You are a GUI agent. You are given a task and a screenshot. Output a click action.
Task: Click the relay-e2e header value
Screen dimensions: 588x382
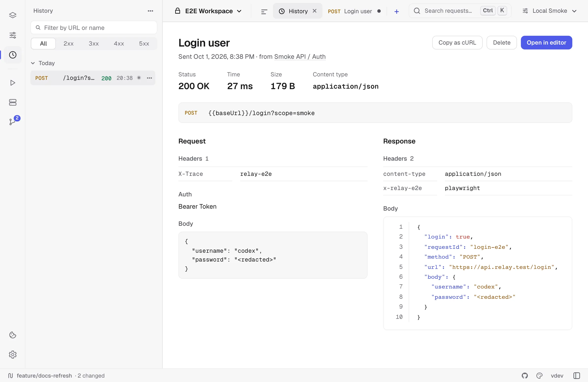(256, 174)
